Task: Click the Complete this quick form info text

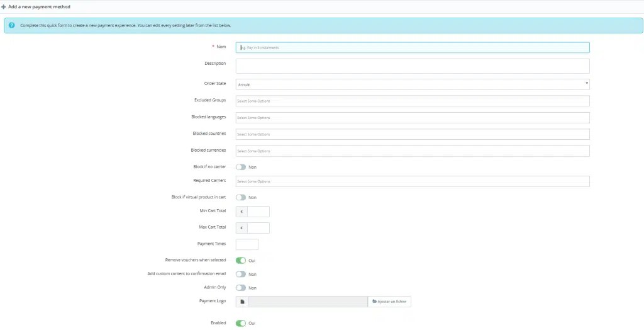Action: [126, 26]
